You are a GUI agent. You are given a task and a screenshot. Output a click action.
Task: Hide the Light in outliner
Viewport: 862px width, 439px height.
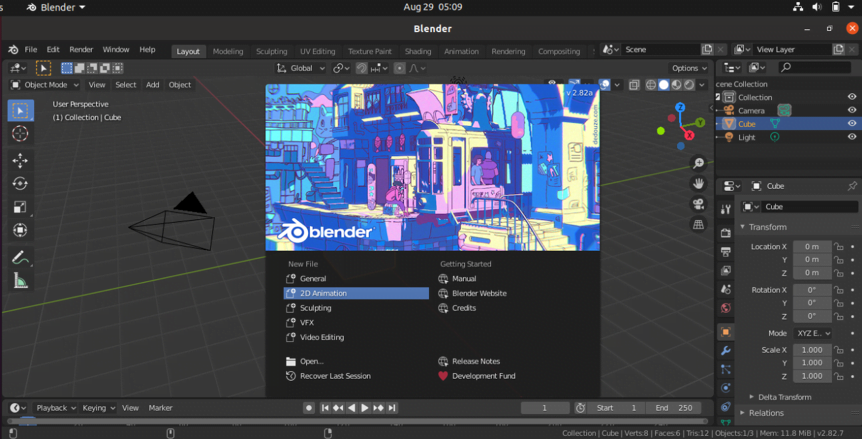point(852,137)
